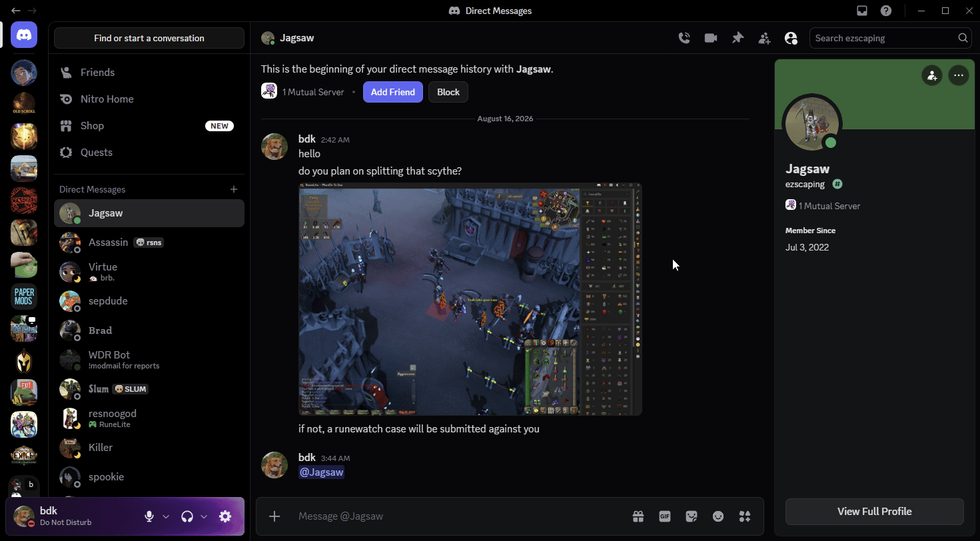
Task: Click bdk avatar on 3:44 AM message
Action: click(274, 465)
